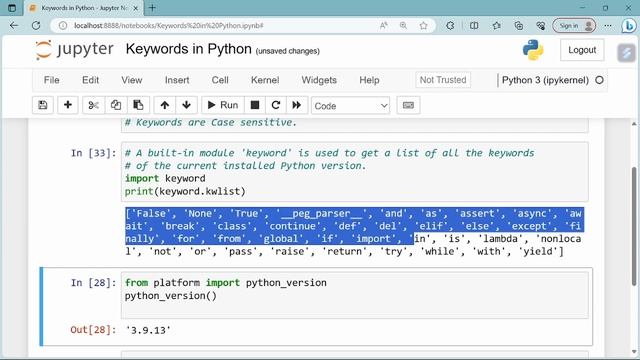Image resolution: width=640 pixels, height=360 pixels.
Task: Click the site information icon
Action: click(x=62, y=25)
